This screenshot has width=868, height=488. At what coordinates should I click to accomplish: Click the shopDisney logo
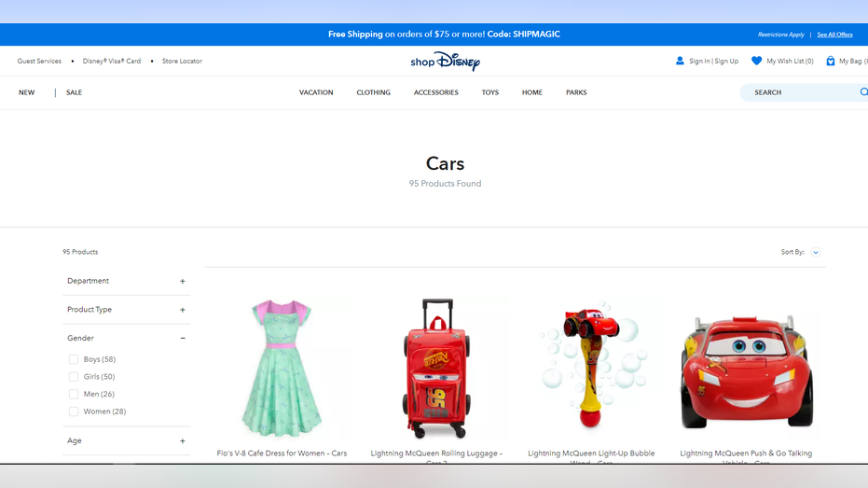[445, 61]
